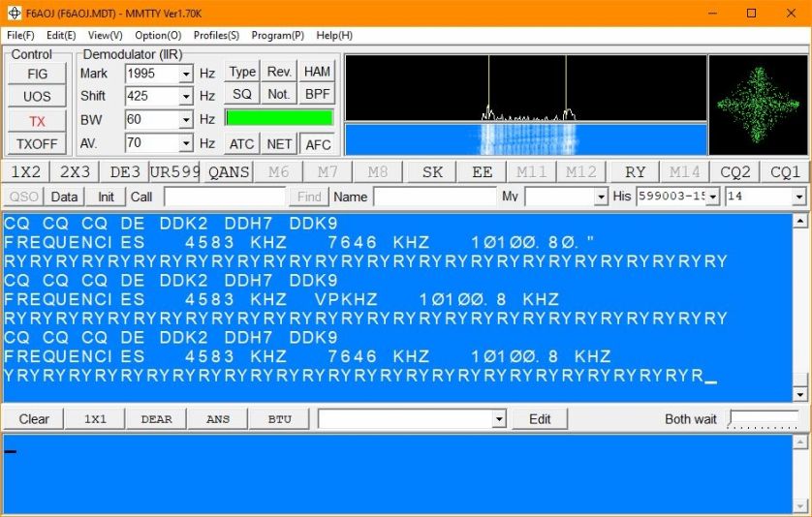
Task: Toggle the AFC button
Action: click(x=317, y=144)
